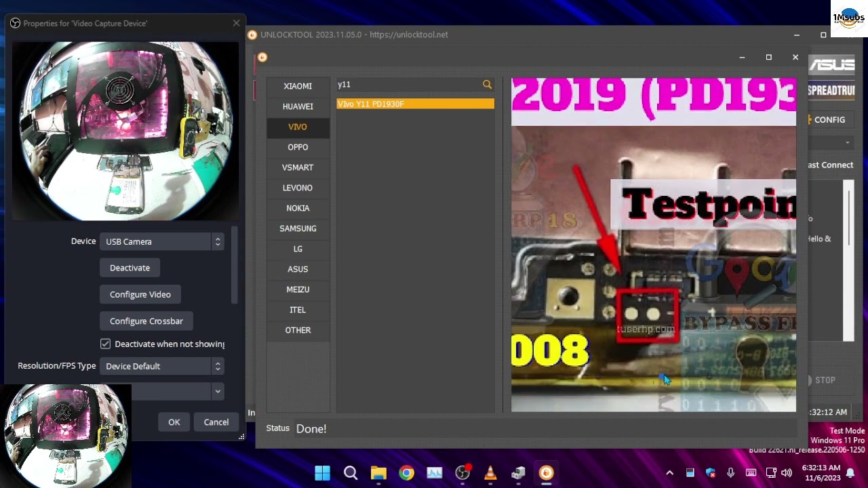Image resolution: width=868 pixels, height=488 pixels.
Task: Select the Vivo Y11 PD1930F result
Action: 416,104
